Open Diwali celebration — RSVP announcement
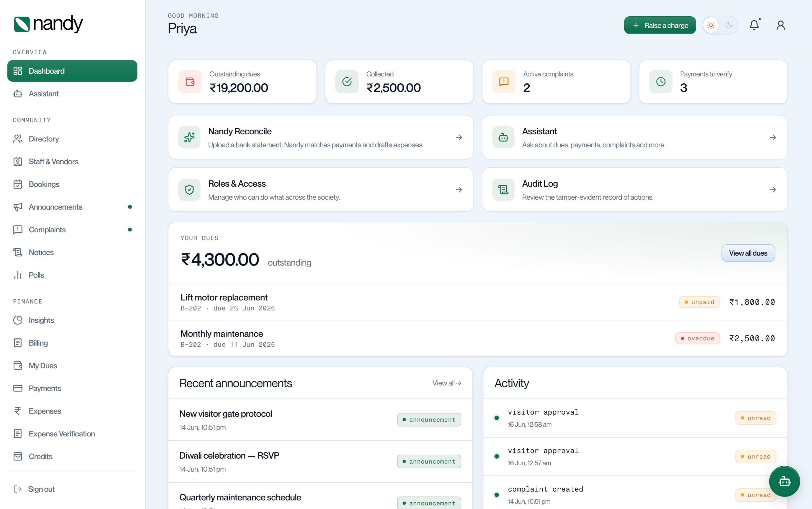 click(x=320, y=462)
